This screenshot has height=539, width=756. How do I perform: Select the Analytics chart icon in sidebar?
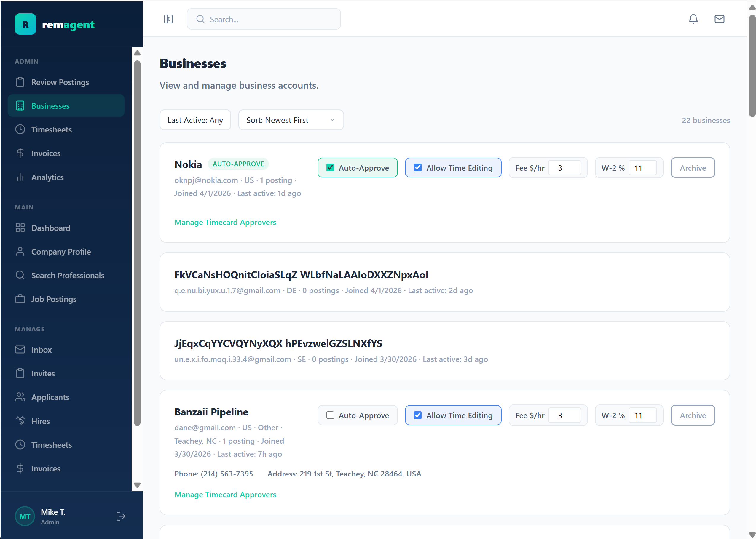coord(20,177)
